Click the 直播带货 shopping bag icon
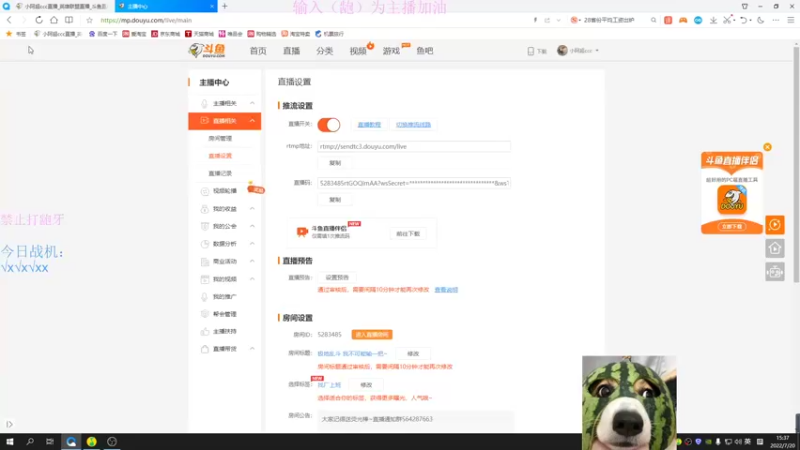This screenshot has width=800, height=450. pos(205,349)
